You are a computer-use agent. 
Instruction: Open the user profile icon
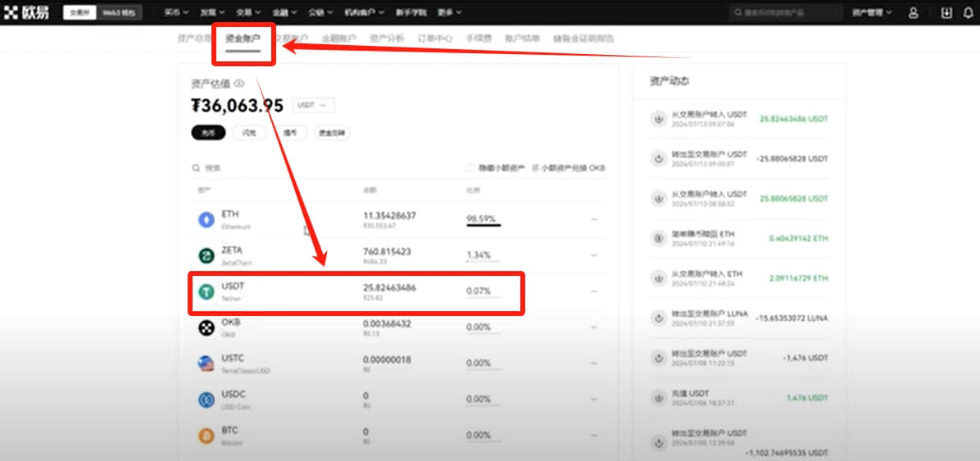coord(913,12)
